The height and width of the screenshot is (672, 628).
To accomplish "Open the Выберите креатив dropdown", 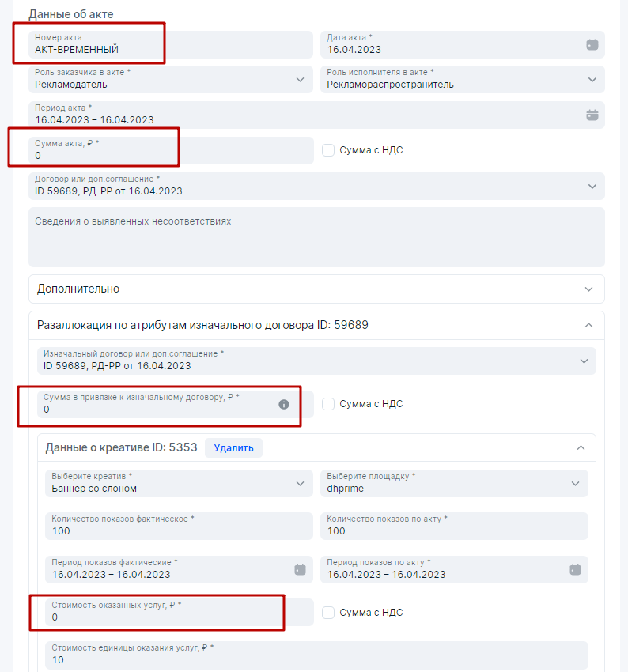I will pos(300,483).
